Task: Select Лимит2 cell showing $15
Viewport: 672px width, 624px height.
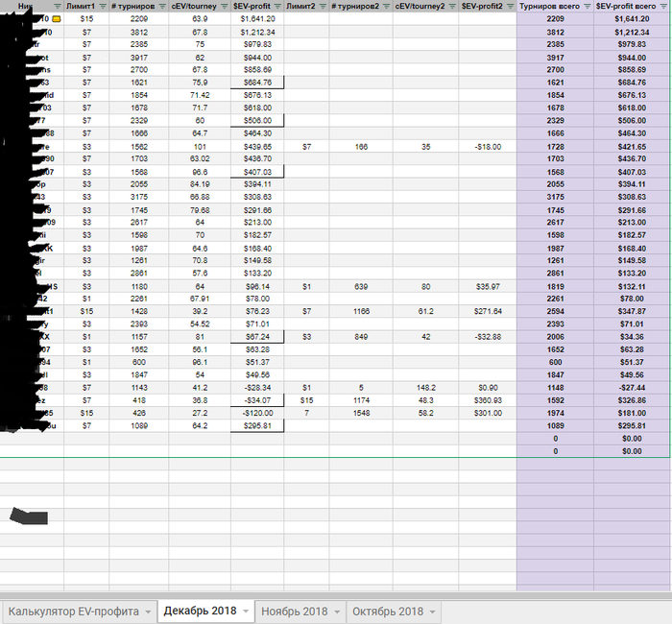Action: point(307,400)
